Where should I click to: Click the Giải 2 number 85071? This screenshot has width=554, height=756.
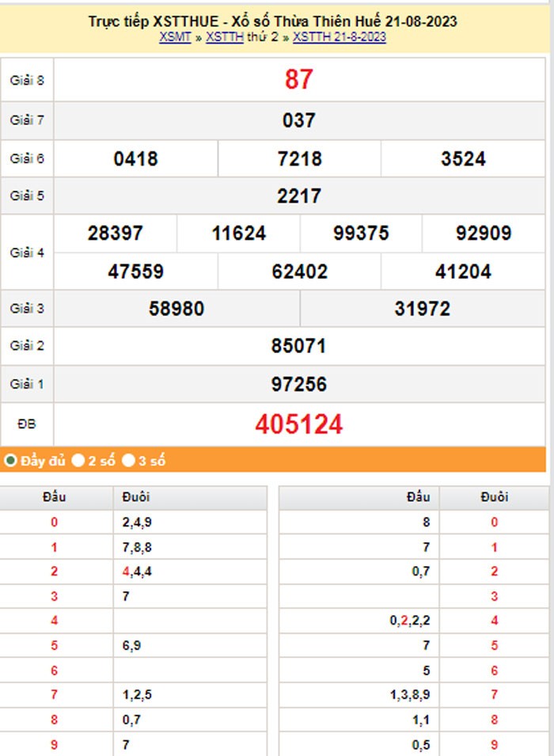click(298, 347)
